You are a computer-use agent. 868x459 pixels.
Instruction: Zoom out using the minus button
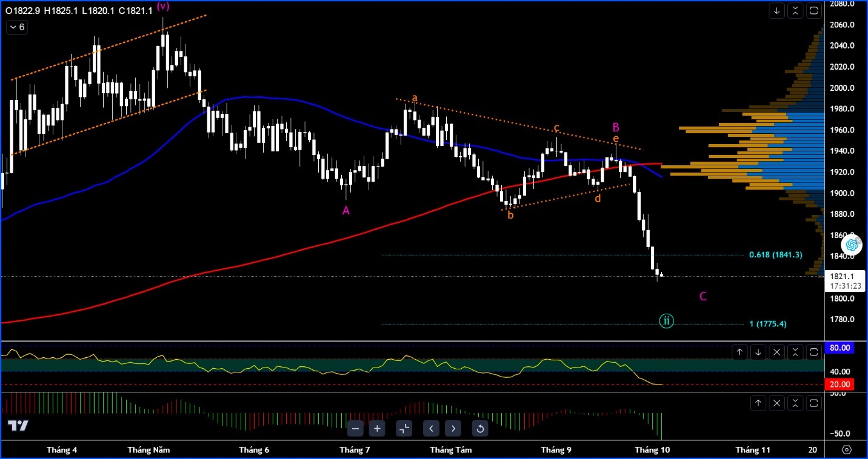click(x=356, y=429)
